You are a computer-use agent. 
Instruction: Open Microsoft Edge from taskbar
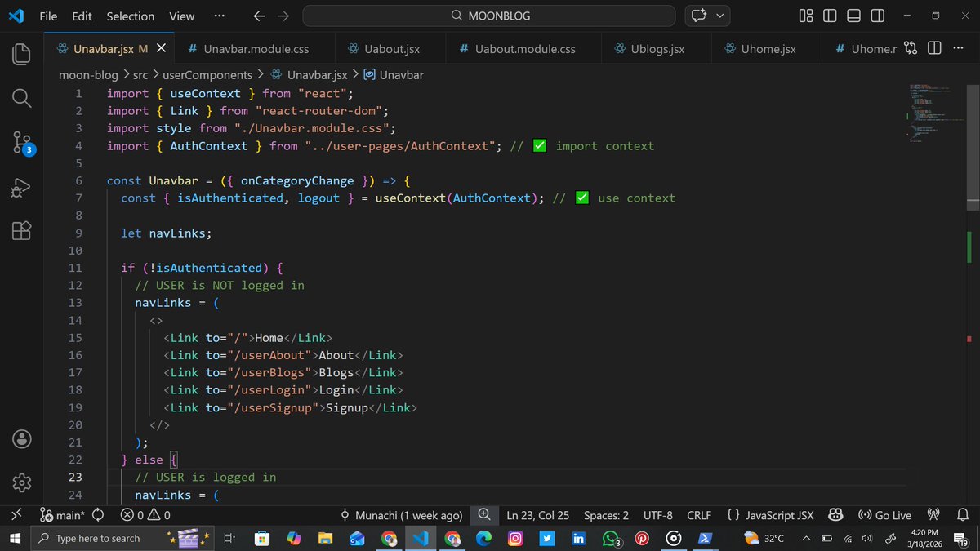point(483,539)
